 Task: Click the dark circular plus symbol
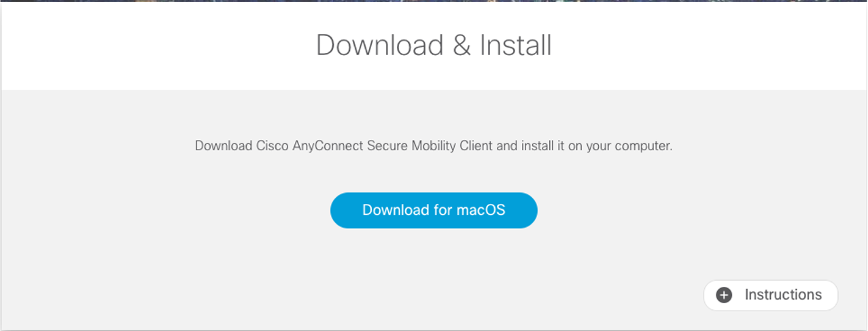tap(725, 295)
